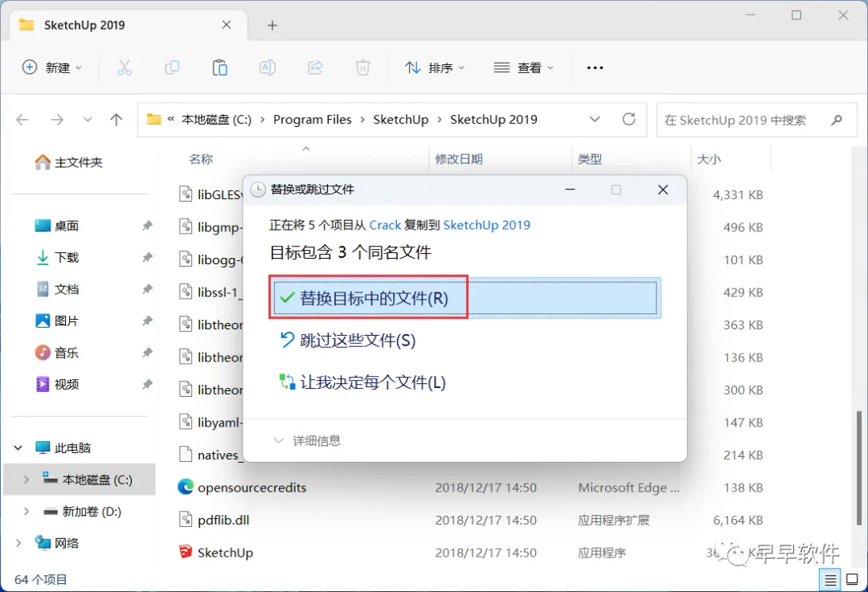Screen dimensions: 868x592
Task: Click the search box for SketchUp 2019
Action: [757, 120]
